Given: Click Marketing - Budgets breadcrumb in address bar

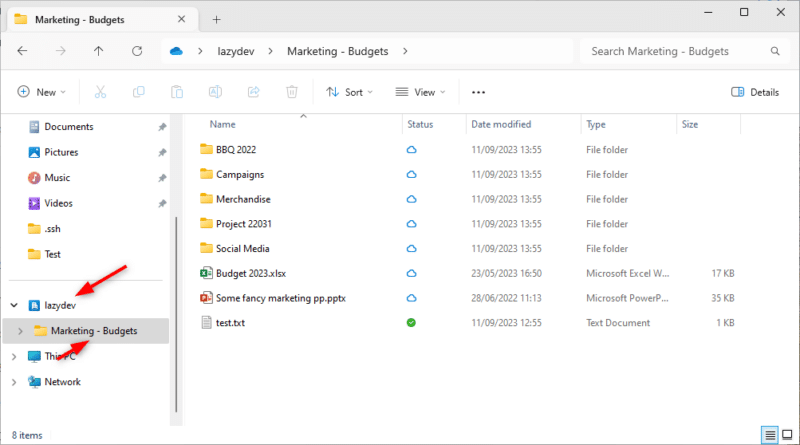Looking at the screenshot, I should (x=337, y=51).
